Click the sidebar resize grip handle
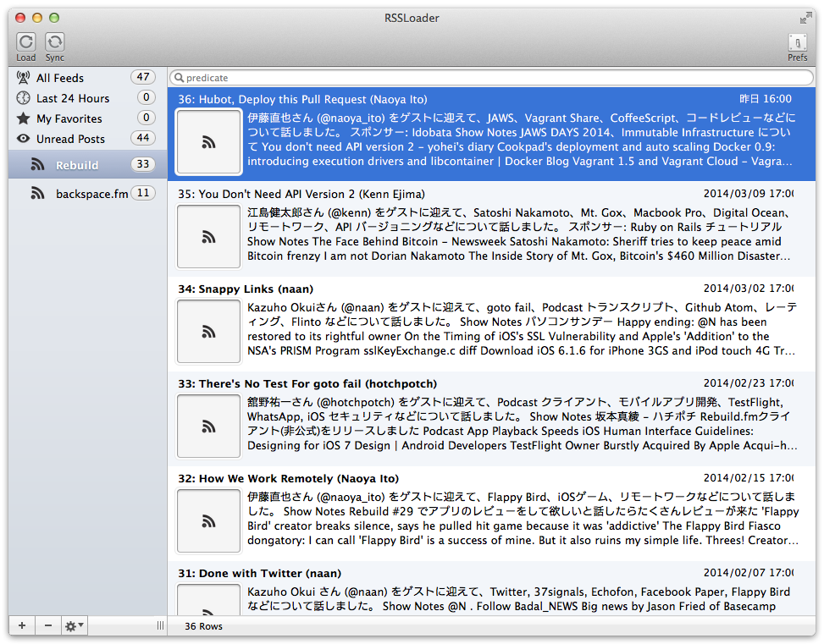Screen dimensions: 824x644 (160, 625)
